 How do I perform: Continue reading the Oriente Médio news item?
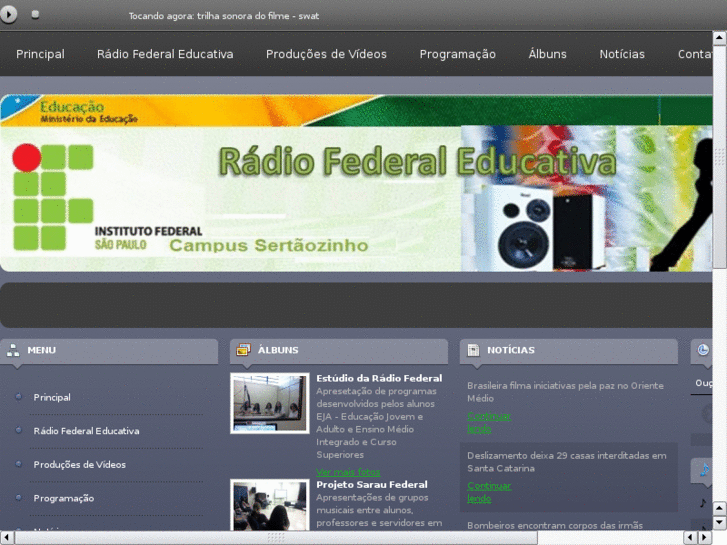(x=489, y=422)
